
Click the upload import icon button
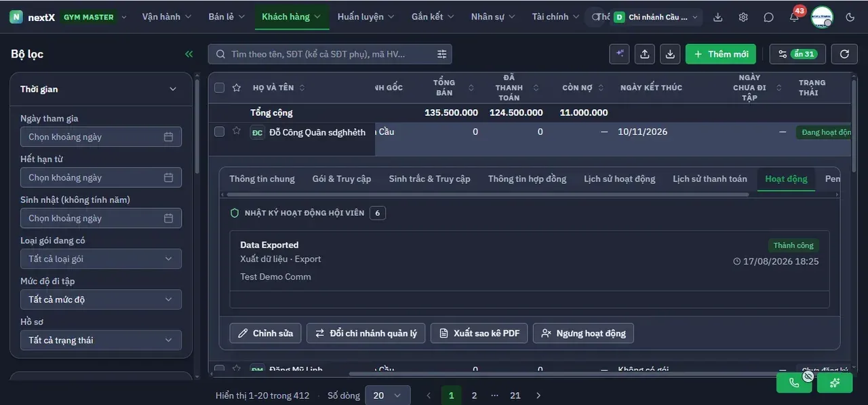(x=645, y=54)
